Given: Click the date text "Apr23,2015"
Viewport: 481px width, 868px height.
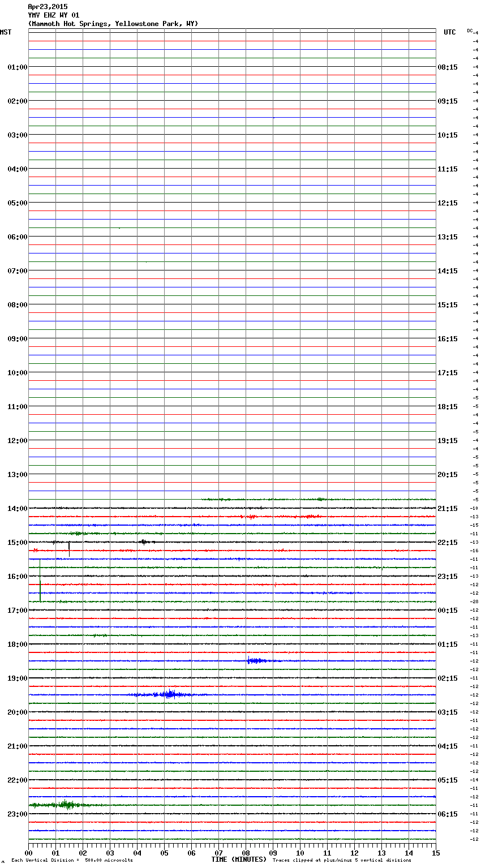Looking at the screenshot, I should (48, 7).
